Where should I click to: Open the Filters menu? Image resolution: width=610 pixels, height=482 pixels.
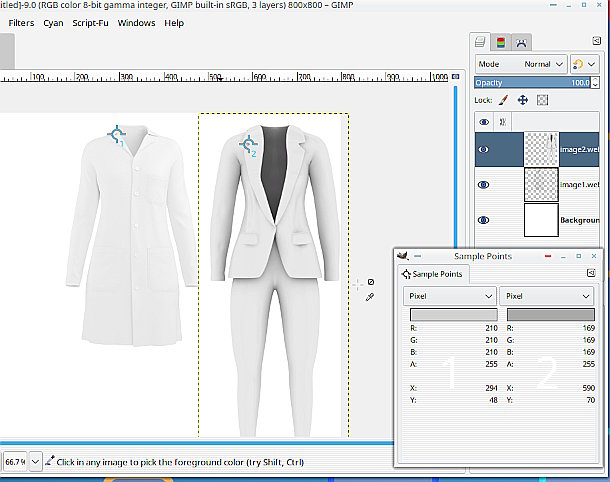click(x=21, y=22)
